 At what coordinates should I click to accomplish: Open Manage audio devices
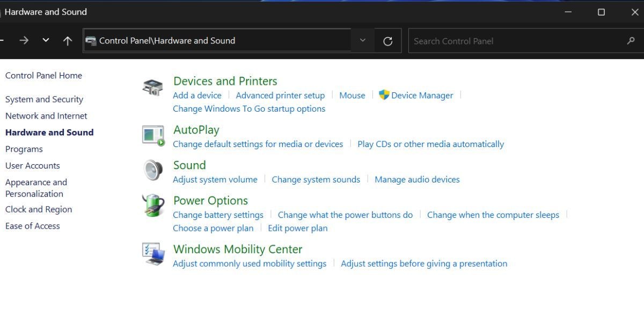coord(417,180)
